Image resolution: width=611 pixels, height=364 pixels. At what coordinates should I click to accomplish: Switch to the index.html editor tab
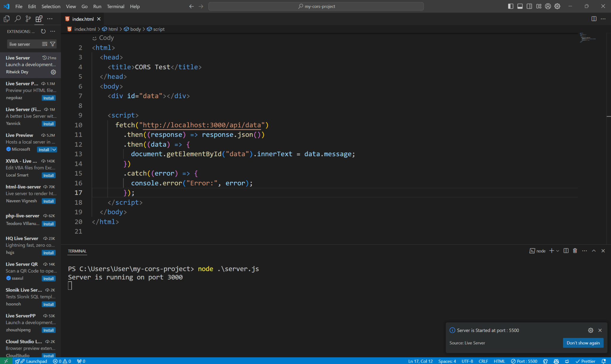(x=83, y=19)
